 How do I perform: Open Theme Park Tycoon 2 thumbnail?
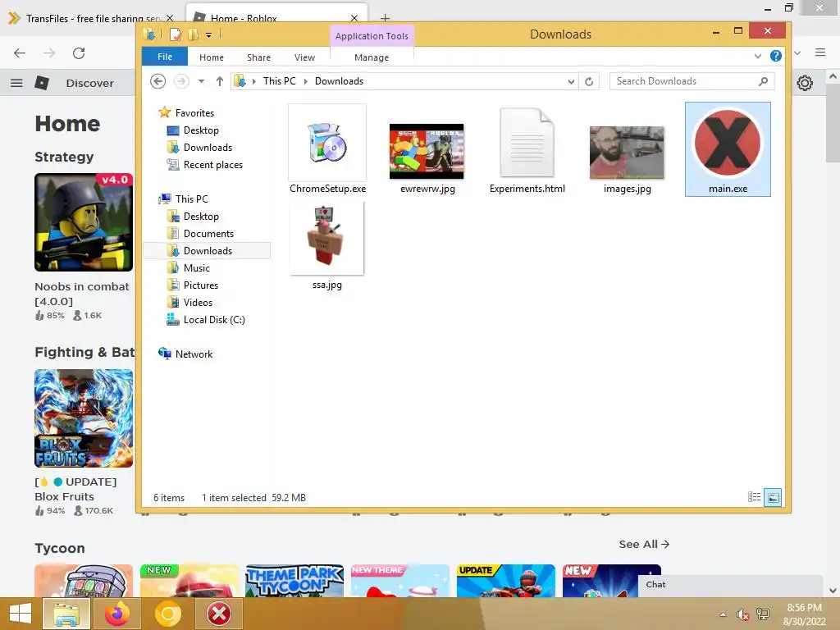tap(294, 581)
